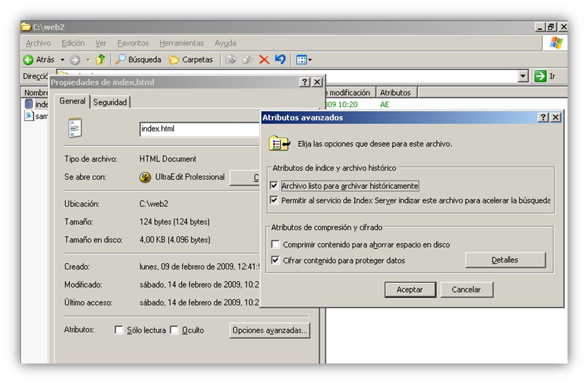Screen dimensions: 588x384
Task: Open the Ayuda menu
Action: point(225,43)
